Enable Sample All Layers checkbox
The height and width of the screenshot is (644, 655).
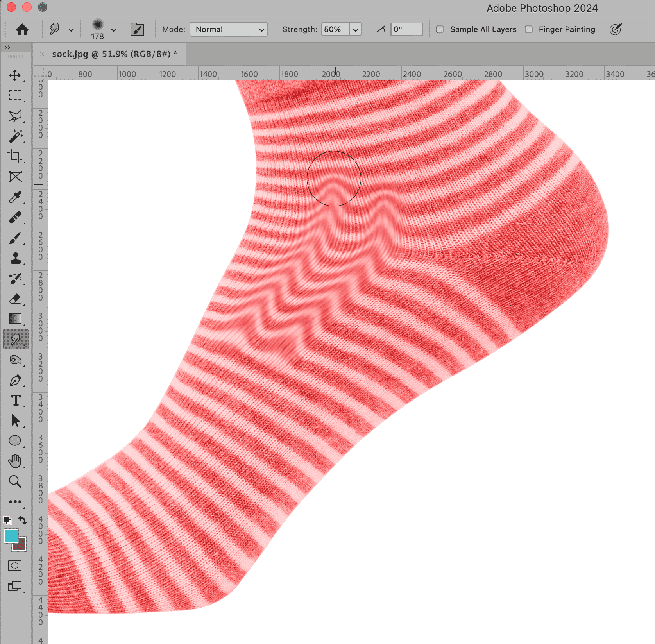pyautogui.click(x=440, y=29)
